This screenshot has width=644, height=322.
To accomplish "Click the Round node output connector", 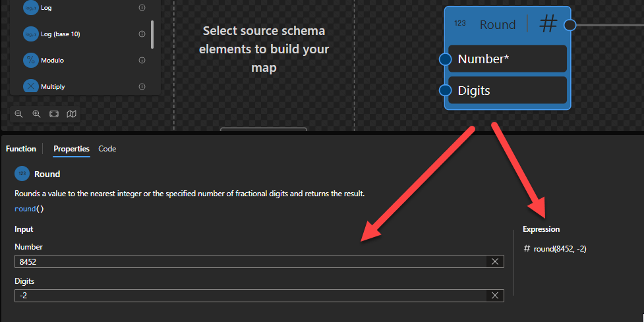I will tap(570, 25).
